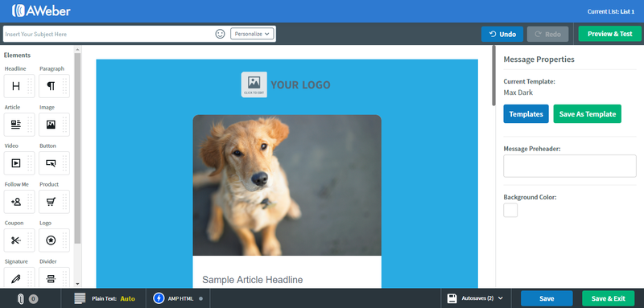Click the Message Preheader input field
Image resolution: width=644 pixels, height=308 pixels.
pyautogui.click(x=570, y=166)
